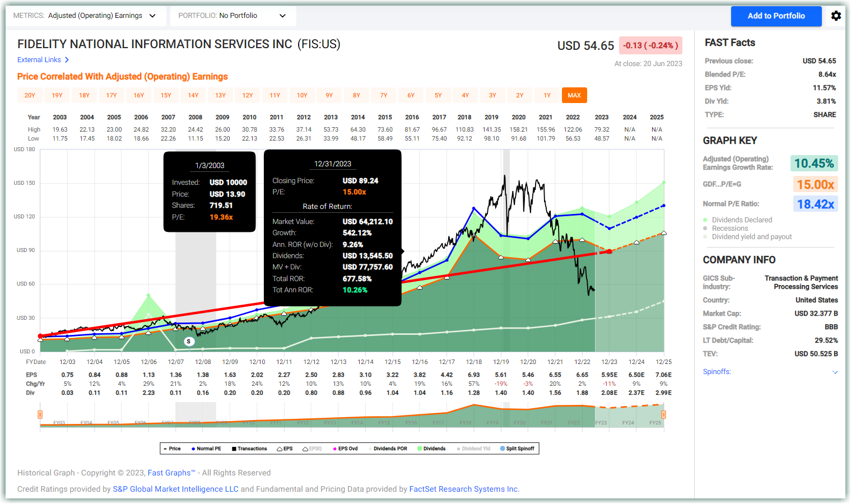Open the Portfolio dropdown
This screenshot has height=504, width=851.
point(233,16)
